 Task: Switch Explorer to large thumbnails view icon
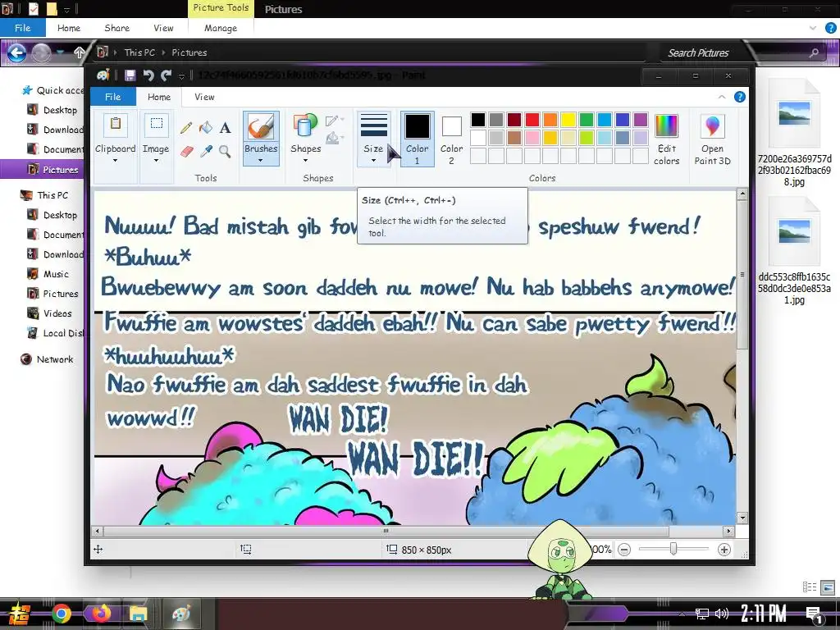point(828,587)
